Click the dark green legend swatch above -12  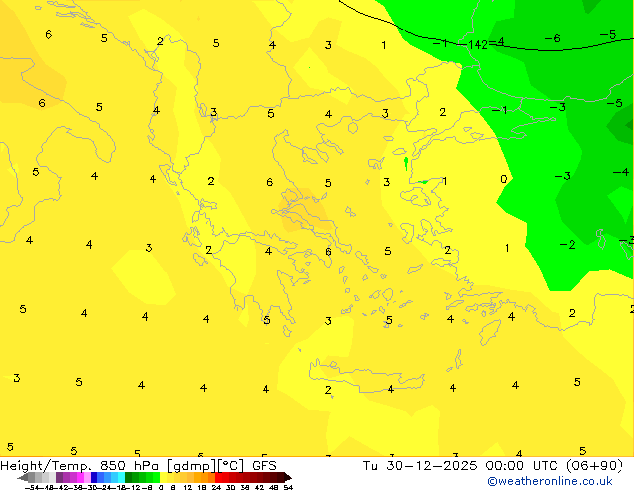point(129,477)
